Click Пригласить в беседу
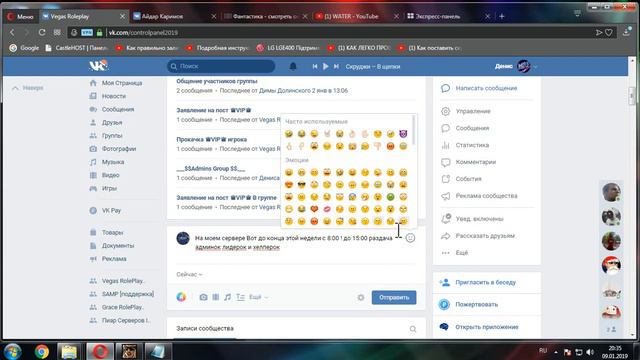The width and height of the screenshot is (640, 360). coord(487,282)
